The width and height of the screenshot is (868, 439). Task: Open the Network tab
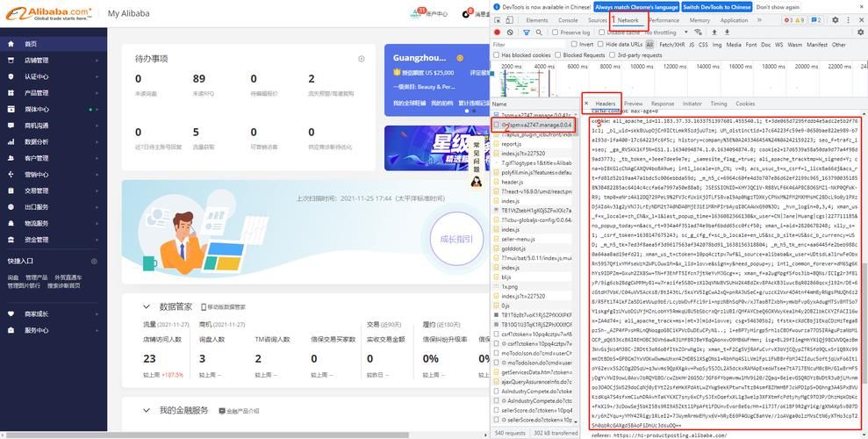point(628,20)
